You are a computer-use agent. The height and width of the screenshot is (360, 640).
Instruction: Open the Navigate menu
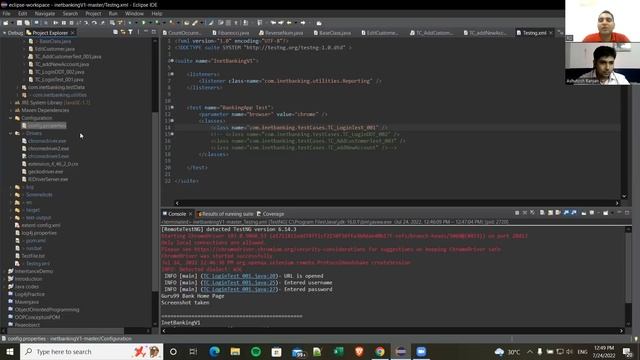click(44, 13)
